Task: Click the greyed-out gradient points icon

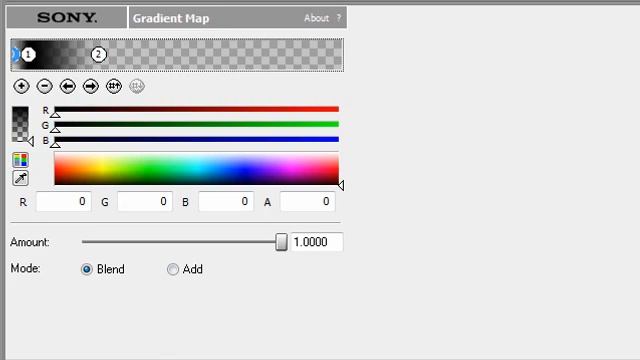Action: point(137,86)
